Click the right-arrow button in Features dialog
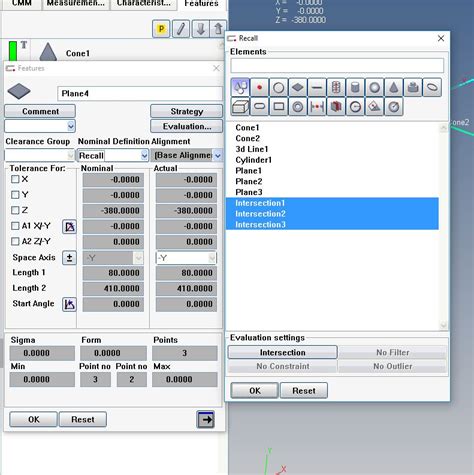Viewport: 474px width, 475px height. point(206,419)
